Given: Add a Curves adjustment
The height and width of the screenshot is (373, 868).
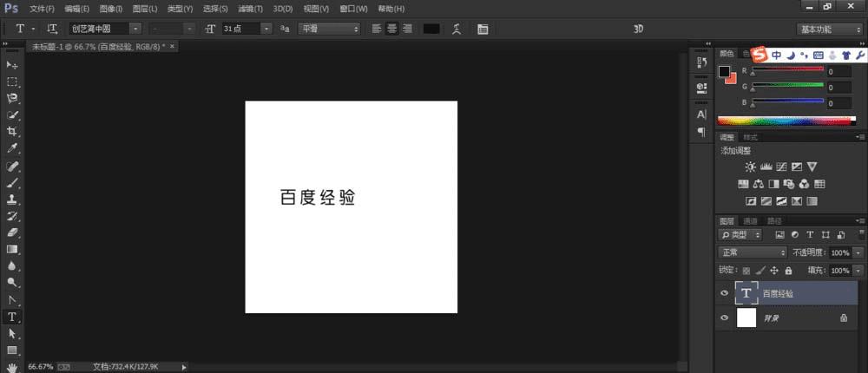Looking at the screenshot, I should tap(782, 167).
